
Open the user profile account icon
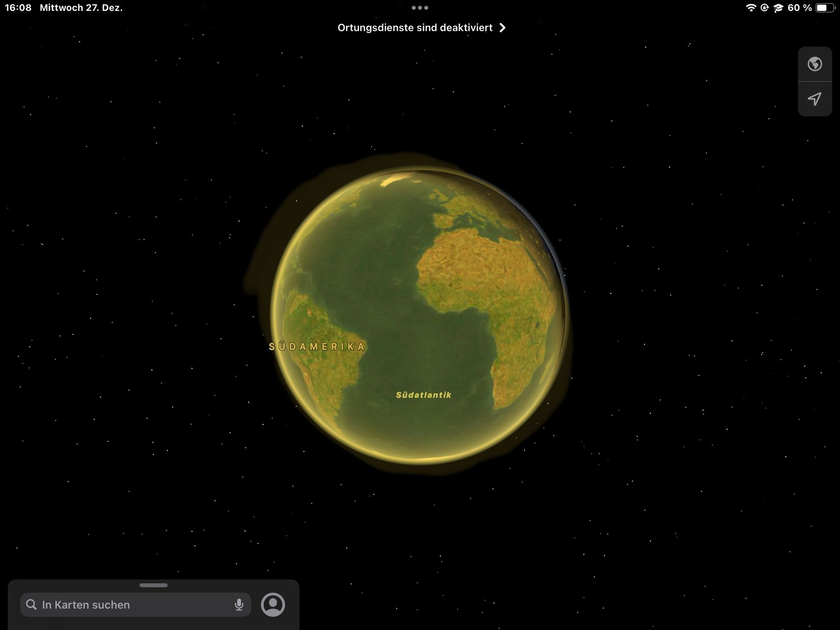coord(273,605)
